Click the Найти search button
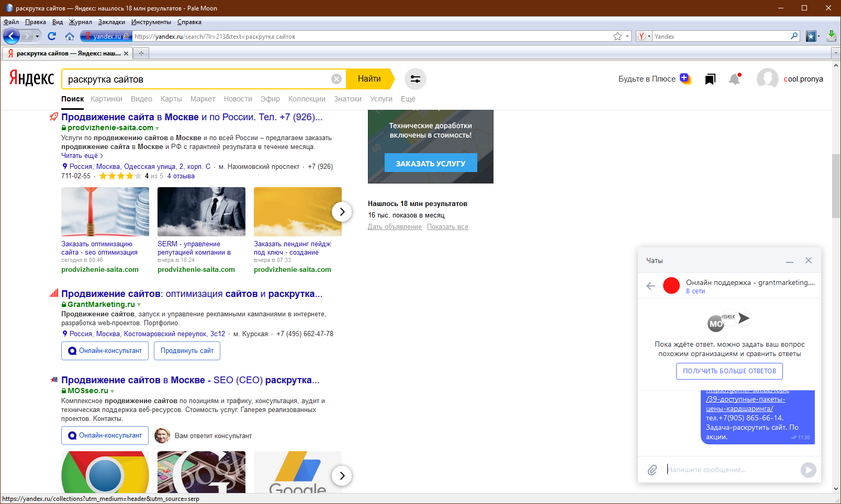Image resolution: width=841 pixels, height=504 pixels. click(x=369, y=79)
